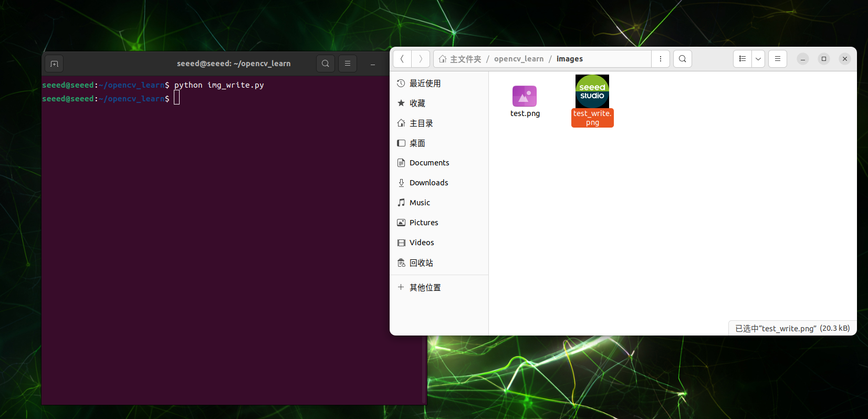Switch file manager to list view
868x419 pixels.
pos(742,59)
